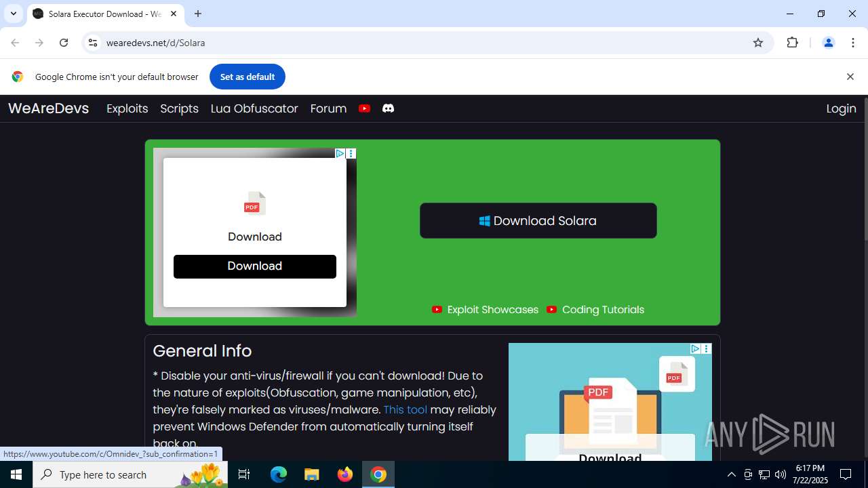Image resolution: width=868 pixels, height=488 pixels.
Task: Click Chrome icon on taskbar
Action: (378, 474)
